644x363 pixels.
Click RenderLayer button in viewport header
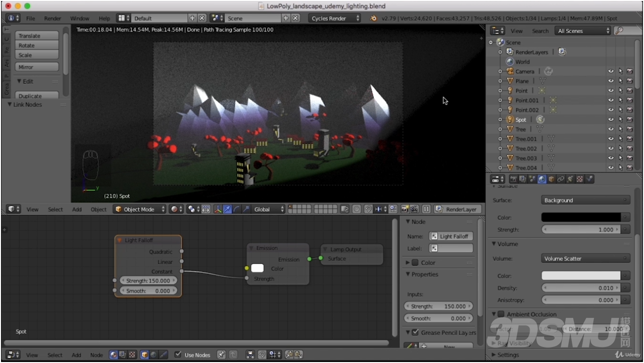click(457, 210)
